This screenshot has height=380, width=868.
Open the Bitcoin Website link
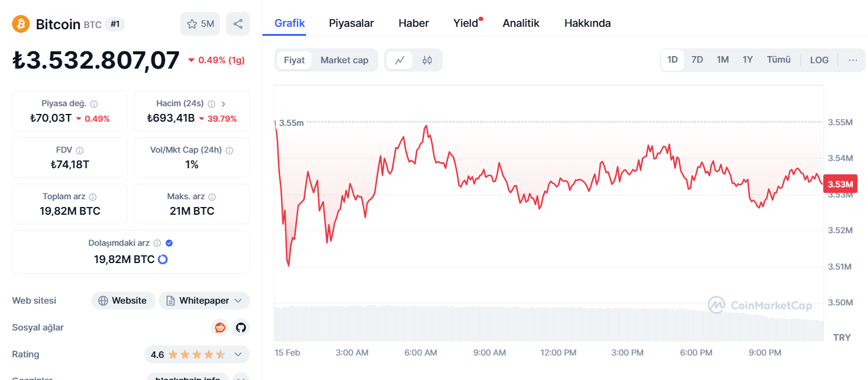pyautogui.click(x=123, y=301)
